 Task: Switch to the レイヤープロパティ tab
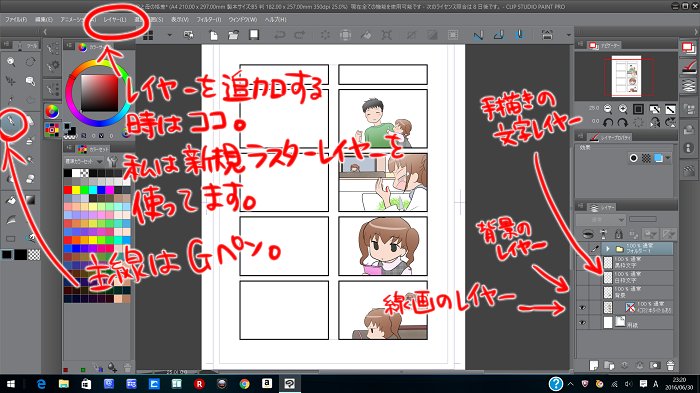pos(610,138)
